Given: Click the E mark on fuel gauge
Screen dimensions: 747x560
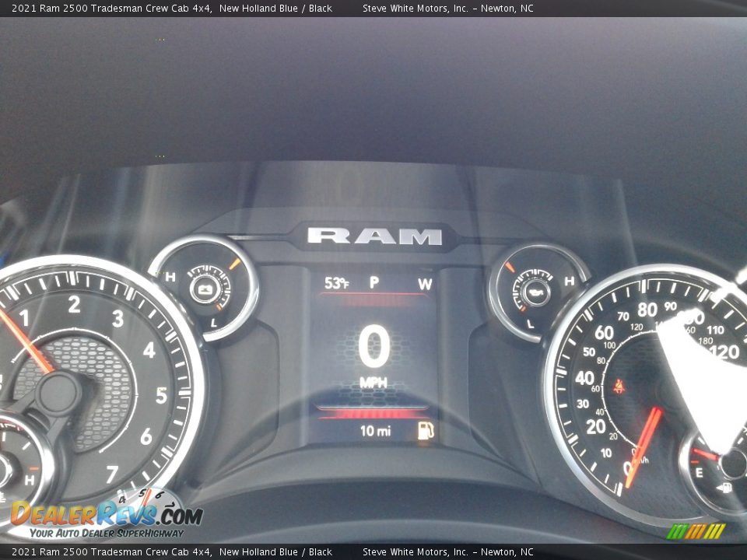Looking at the screenshot, I should pos(698,472).
